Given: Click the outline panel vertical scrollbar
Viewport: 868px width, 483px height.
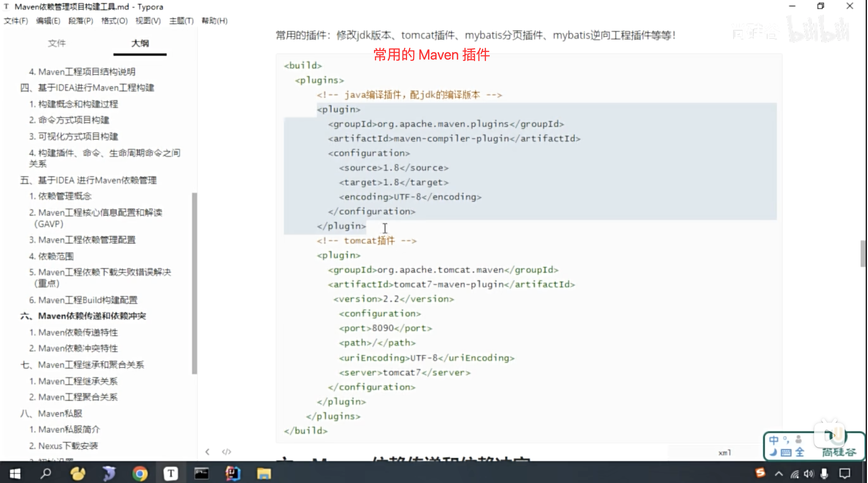Looking at the screenshot, I should click(194, 283).
